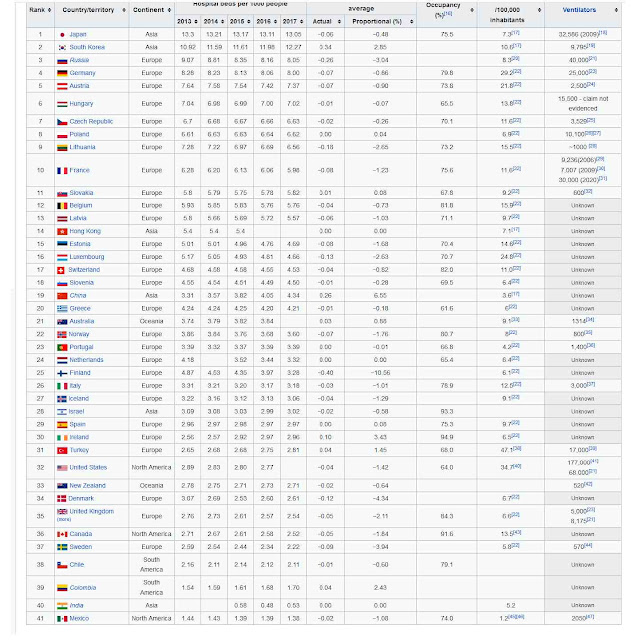This screenshot has width=637, height=640.
Task: Click the Canada flag icon
Action: click(62, 534)
